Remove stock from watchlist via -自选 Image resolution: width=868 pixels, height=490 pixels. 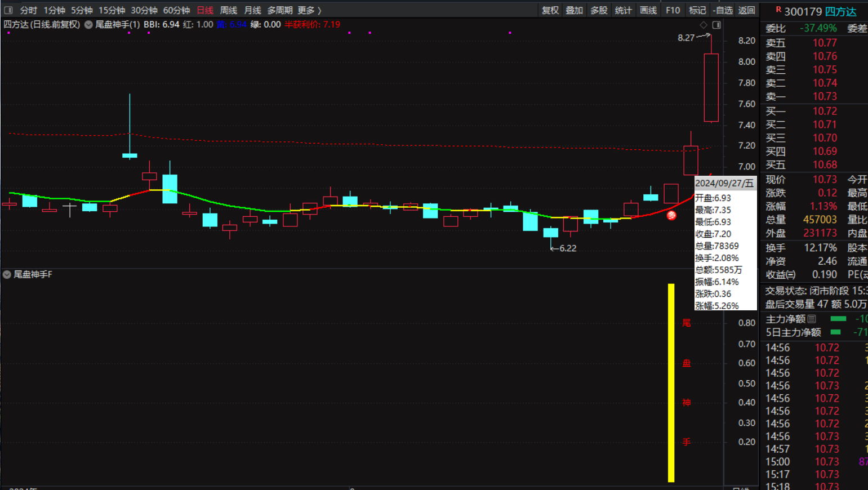[722, 10]
